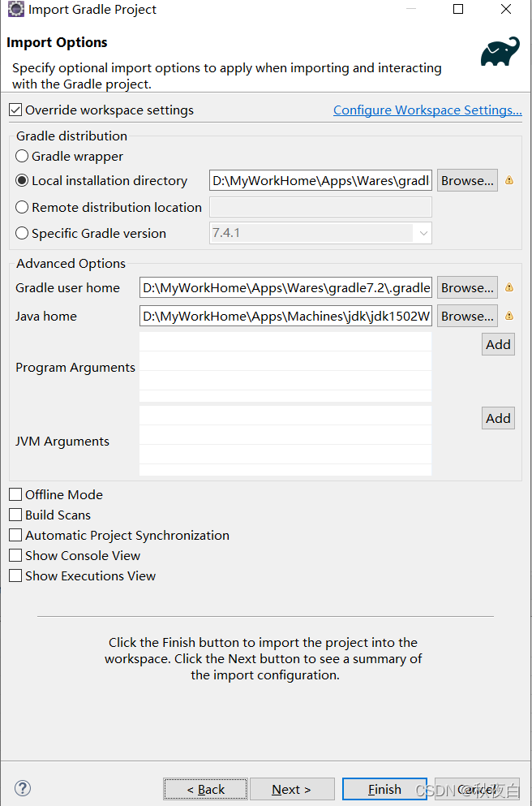
Task: Close the Import Gradle Project dialog
Action: click(x=506, y=9)
